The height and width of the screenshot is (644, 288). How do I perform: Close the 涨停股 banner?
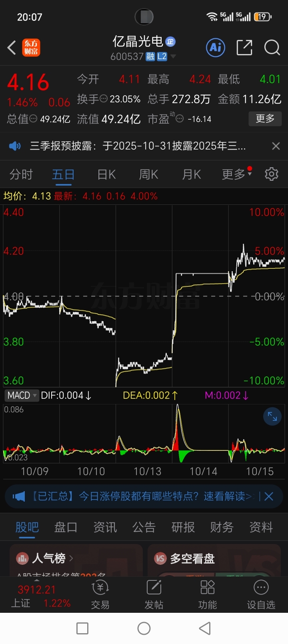(x=269, y=496)
